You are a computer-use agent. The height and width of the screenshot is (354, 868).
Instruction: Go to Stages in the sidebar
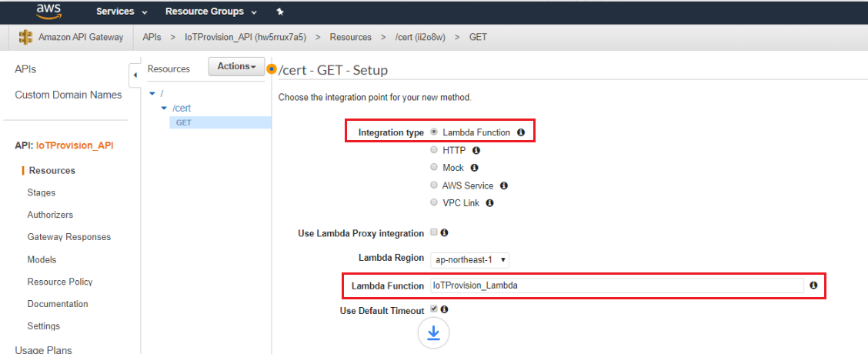click(42, 193)
